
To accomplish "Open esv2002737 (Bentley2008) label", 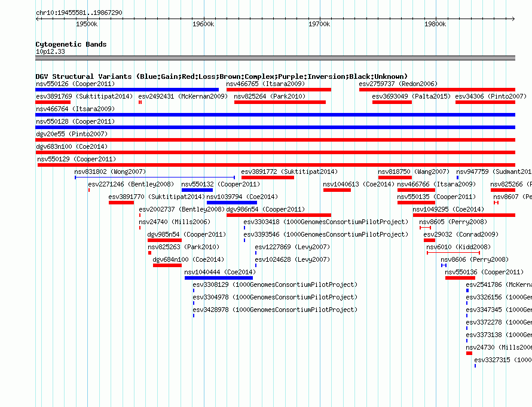I will (x=182, y=209).
